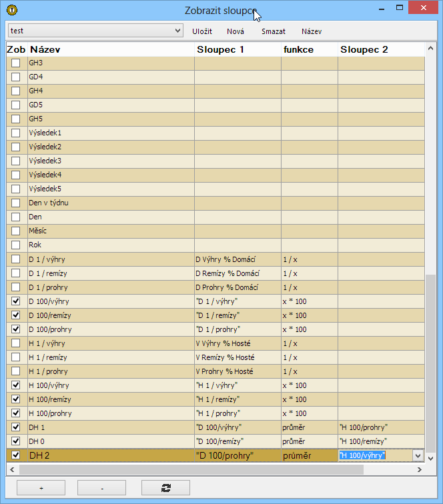Click the plus button at bottom
This screenshot has width=443, height=504.
(x=41, y=488)
